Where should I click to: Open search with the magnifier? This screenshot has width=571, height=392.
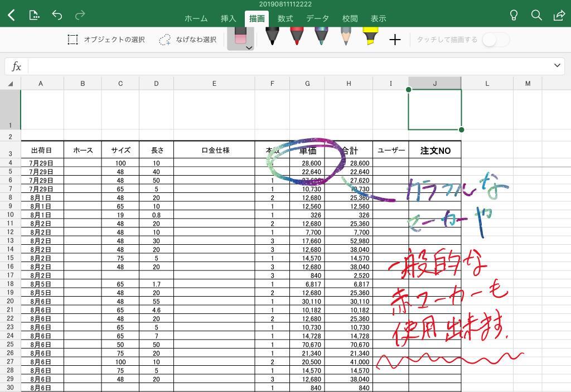(x=536, y=16)
